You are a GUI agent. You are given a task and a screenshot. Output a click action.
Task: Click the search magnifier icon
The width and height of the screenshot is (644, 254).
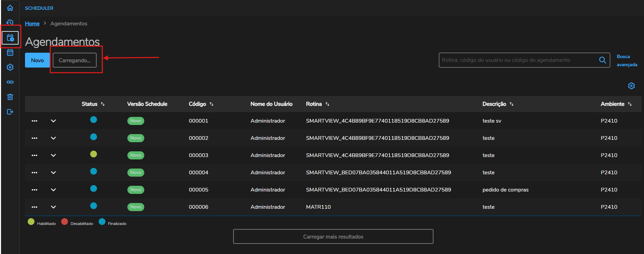tap(602, 60)
